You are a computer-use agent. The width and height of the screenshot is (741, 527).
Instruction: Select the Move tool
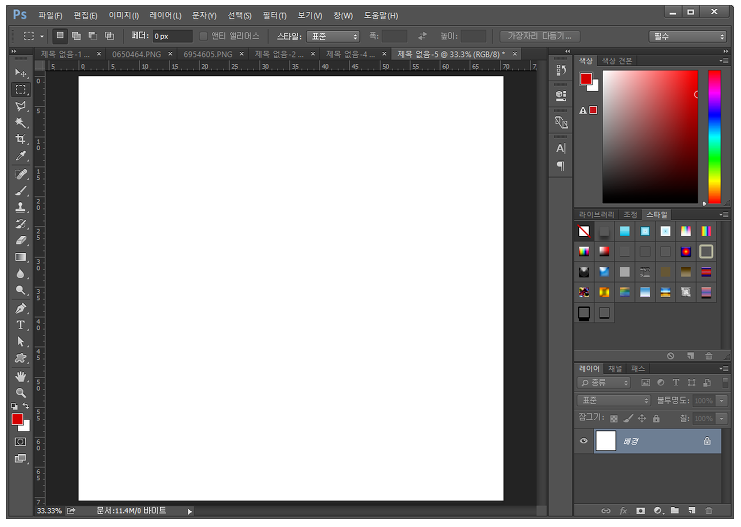(21, 73)
